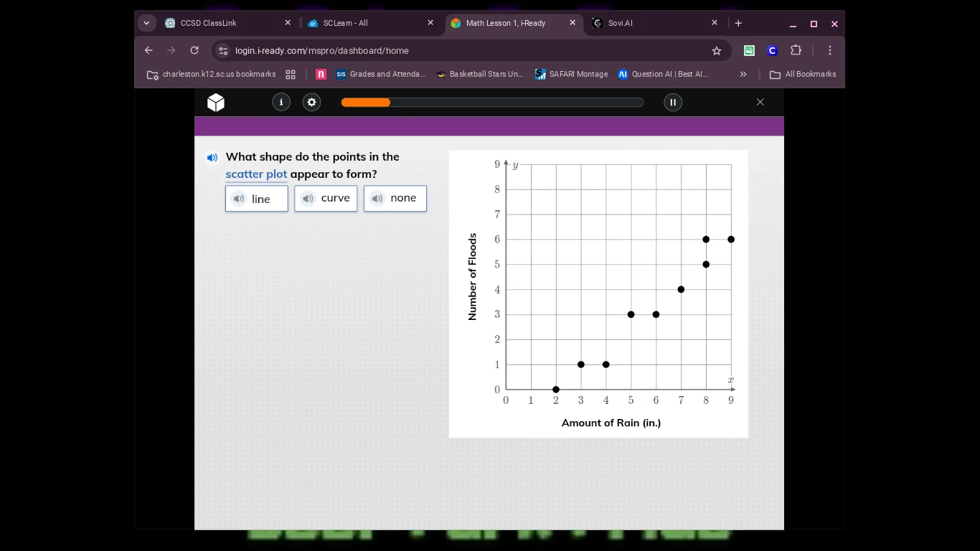Expand the tab search chevron
The height and width of the screenshot is (551, 980).
pyautogui.click(x=146, y=22)
